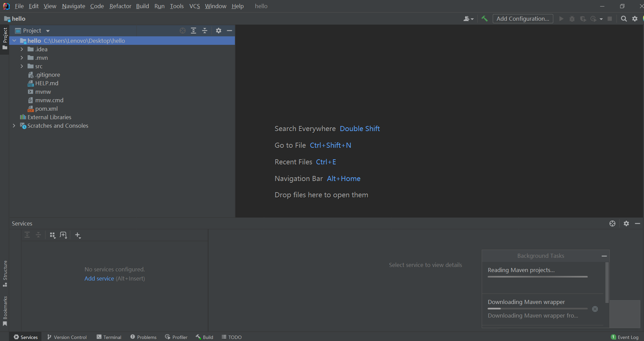Cancel the Downloading Maven wrapper task

click(x=595, y=309)
